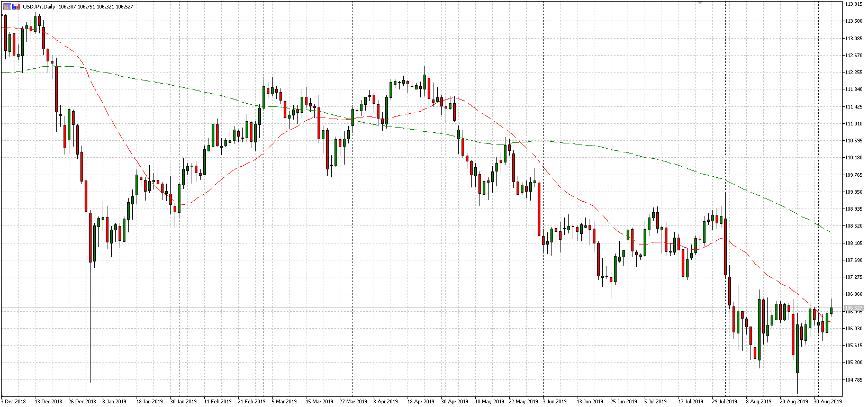Click the 111.840 price axis value

coord(854,89)
